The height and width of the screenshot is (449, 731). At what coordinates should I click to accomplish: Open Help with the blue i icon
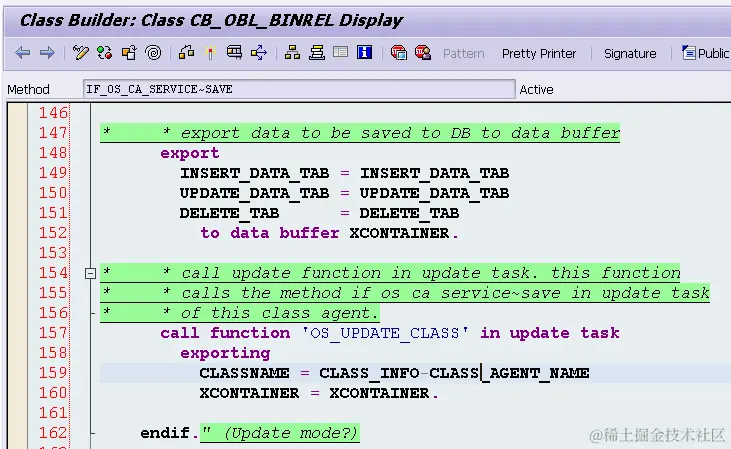pyautogui.click(x=364, y=52)
